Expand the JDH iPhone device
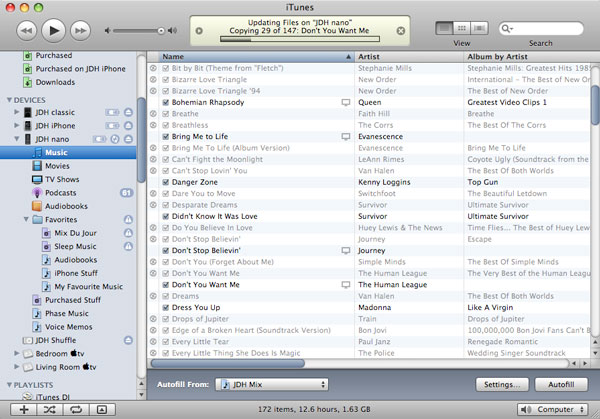Image resolution: width=600 pixels, height=419 pixels. coord(16,126)
